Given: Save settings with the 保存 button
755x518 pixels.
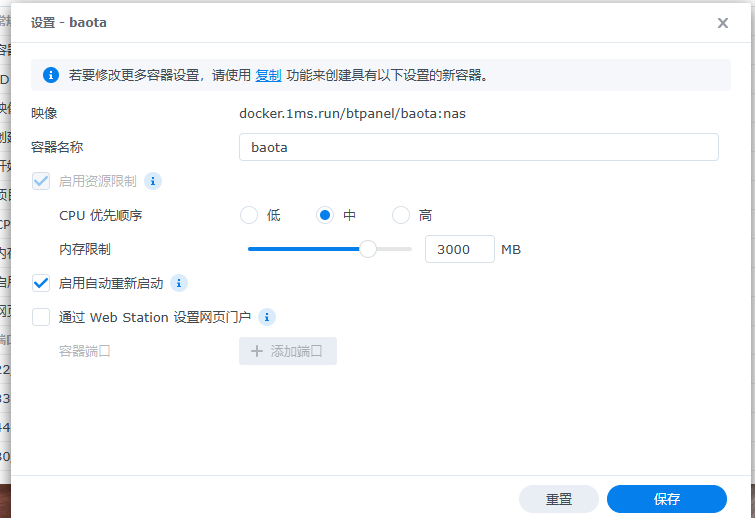Looking at the screenshot, I should point(666,499).
